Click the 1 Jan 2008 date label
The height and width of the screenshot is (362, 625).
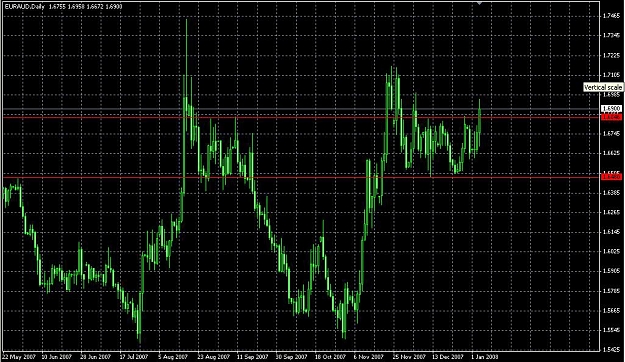[x=484, y=357]
